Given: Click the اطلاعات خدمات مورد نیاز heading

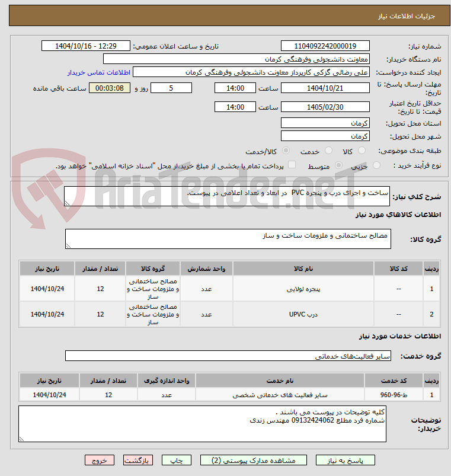Looking at the screenshot, I should pos(400,336).
